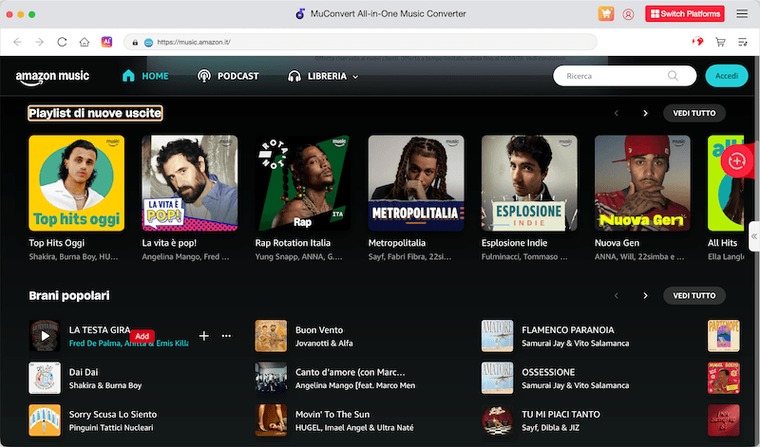Viewport: 760px width, 447px height.
Task: Select the Sorry Scusa Lo Siento album art
Action: pos(45,420)
